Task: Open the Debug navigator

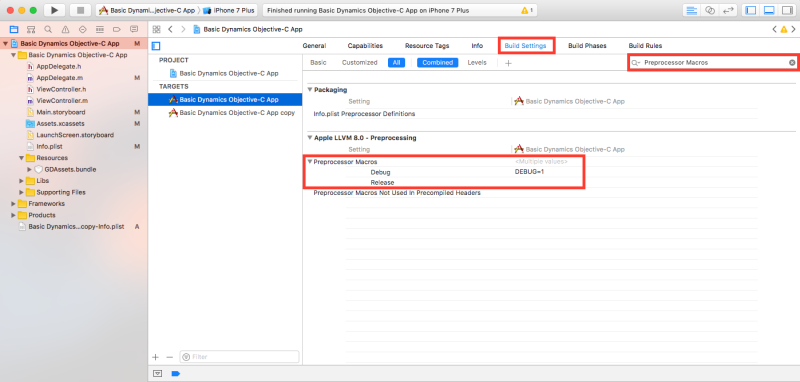Action: [x=100, y=29]
